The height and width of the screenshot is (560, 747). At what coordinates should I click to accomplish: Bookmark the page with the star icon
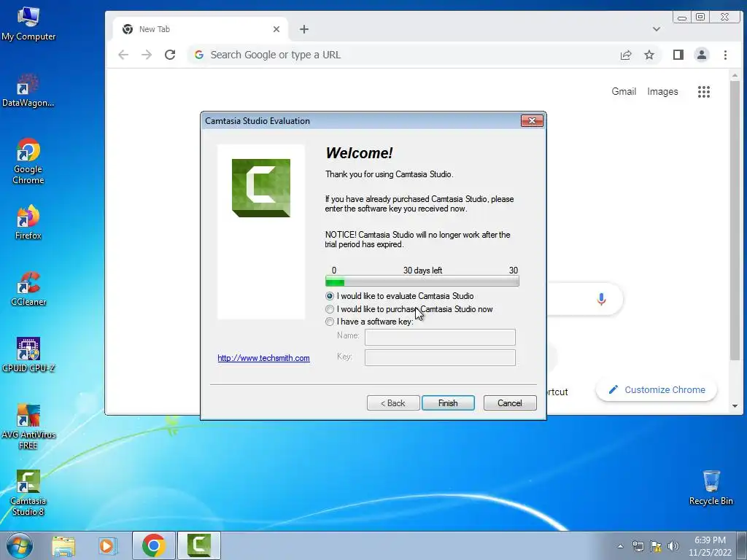[x=649, y=55]
